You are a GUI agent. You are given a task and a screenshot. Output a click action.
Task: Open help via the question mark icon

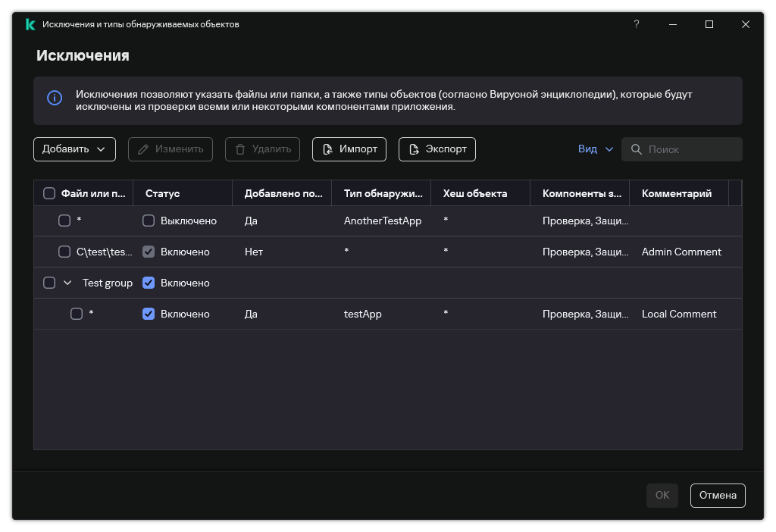point(637,24)
